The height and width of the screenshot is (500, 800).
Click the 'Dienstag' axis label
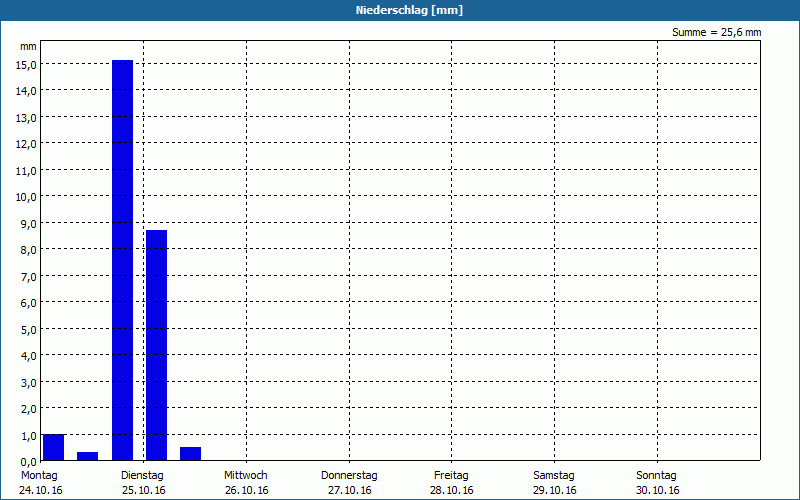coord(142,475)
